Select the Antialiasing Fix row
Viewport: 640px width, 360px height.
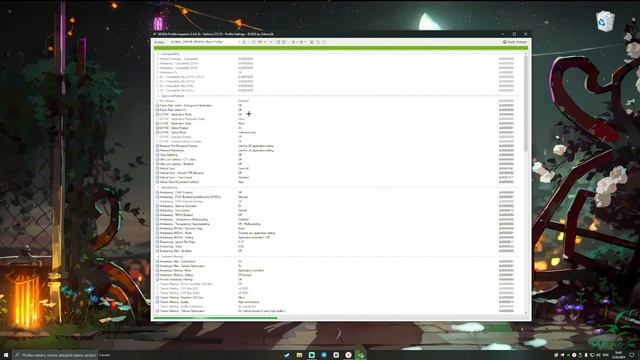pos(339,72)
